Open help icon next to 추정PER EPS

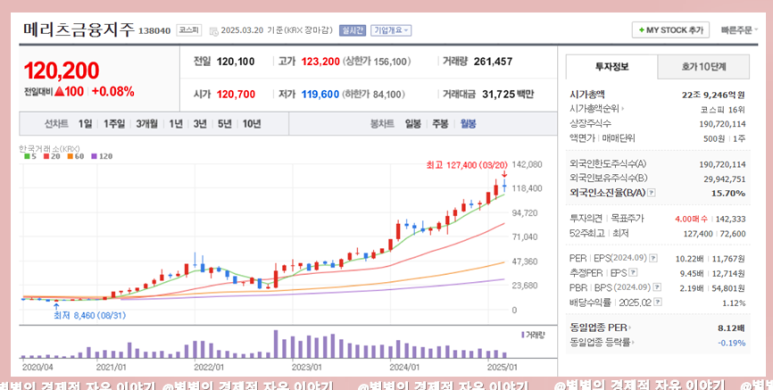click(633, 272)
